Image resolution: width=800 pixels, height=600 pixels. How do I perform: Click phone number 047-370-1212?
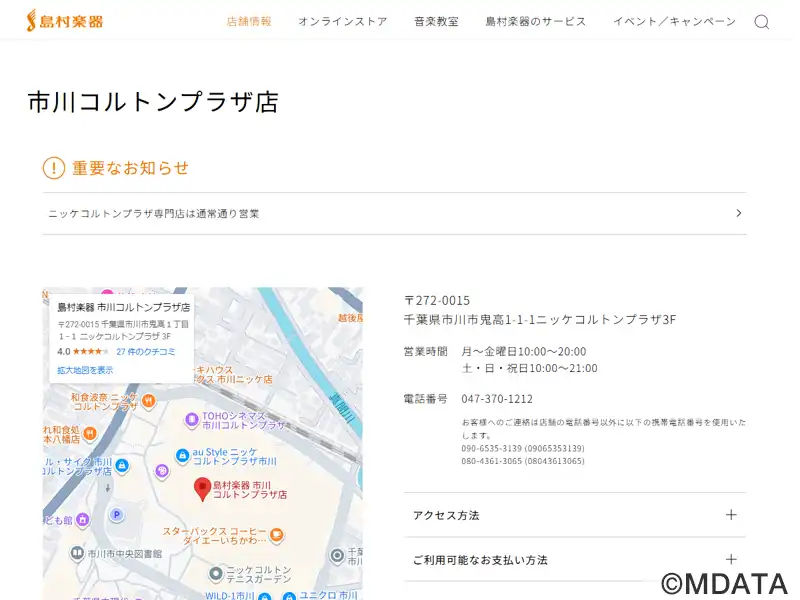[497, 398]
